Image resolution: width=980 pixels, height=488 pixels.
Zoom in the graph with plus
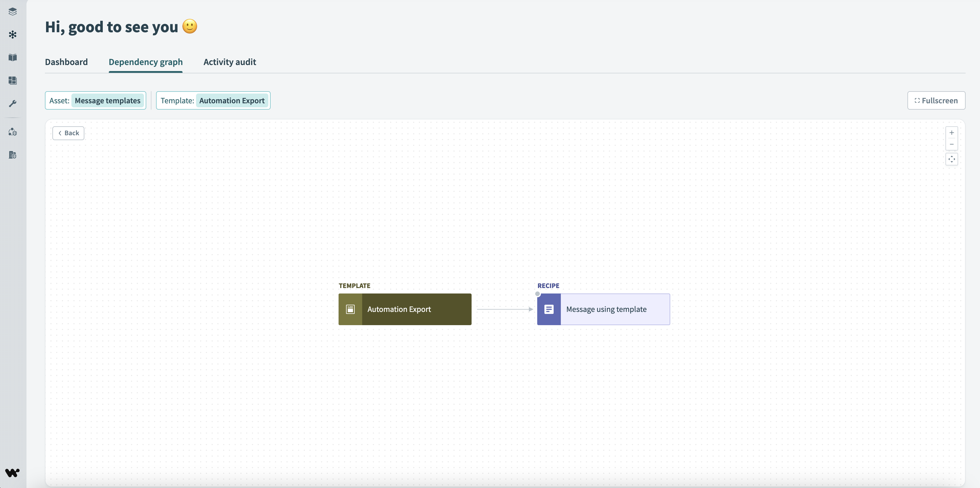point(951,133)
